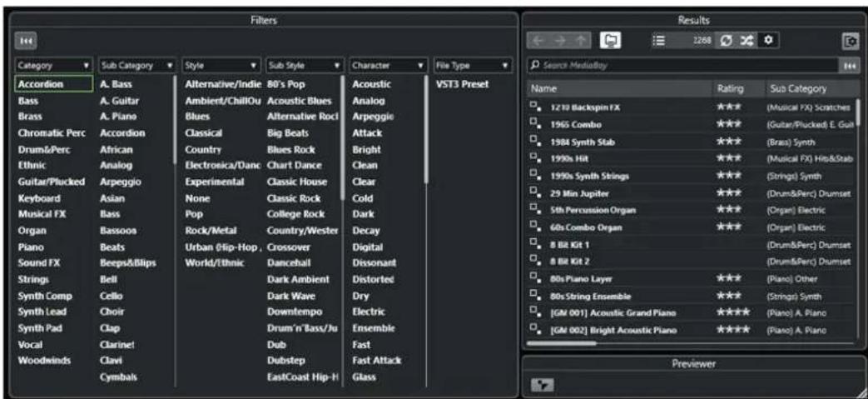The height and width of the screenshot is (399, 868).
Task: Sort results by Sub Category column header
Action: coord(811,88)
